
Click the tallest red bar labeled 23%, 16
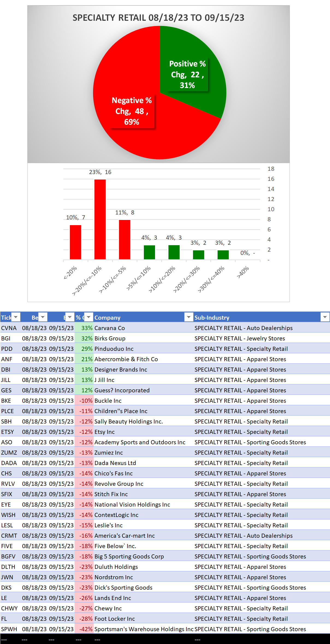[x=100, y=219]
